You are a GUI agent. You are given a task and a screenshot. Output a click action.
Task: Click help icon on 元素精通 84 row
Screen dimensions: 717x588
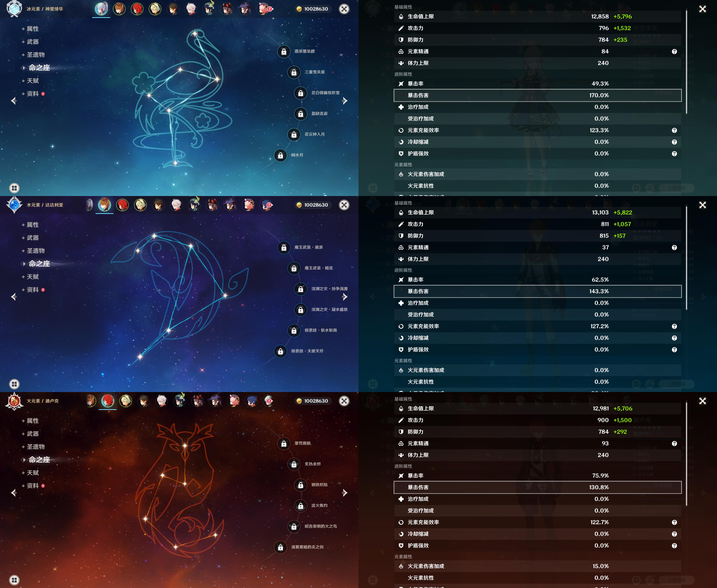coord(674,52)
